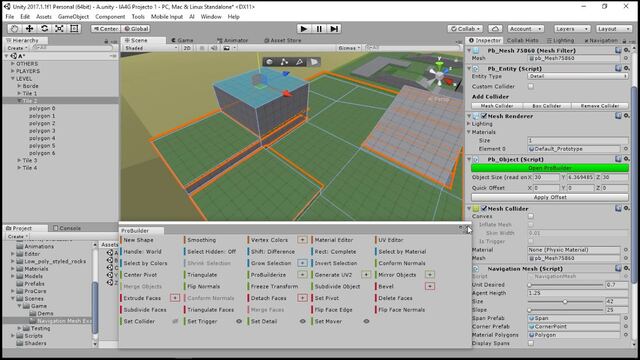640x360 pixels.
Task: Open gear menu of Mesh Collider component
Action: coord(627,208)
